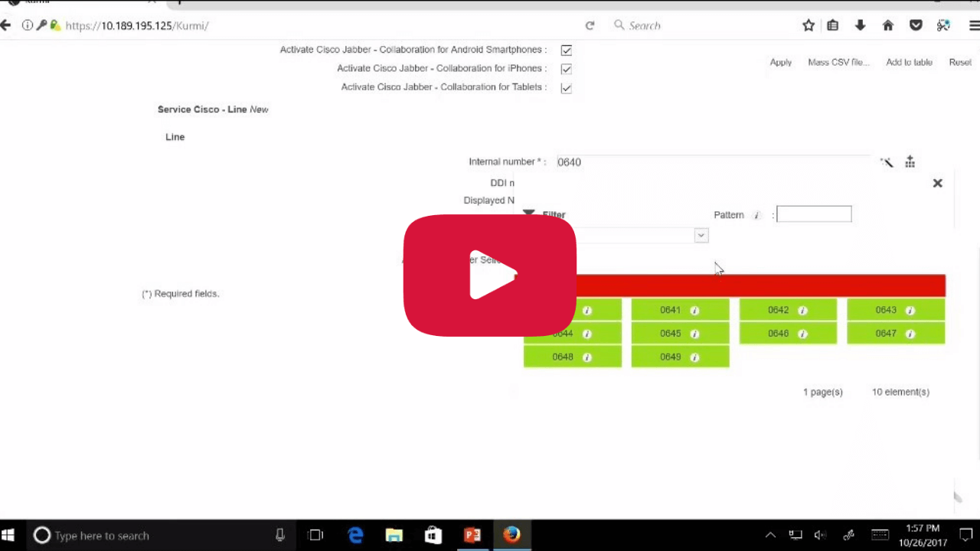Select number 0641
980x551 pixels.
coord(680,310)
